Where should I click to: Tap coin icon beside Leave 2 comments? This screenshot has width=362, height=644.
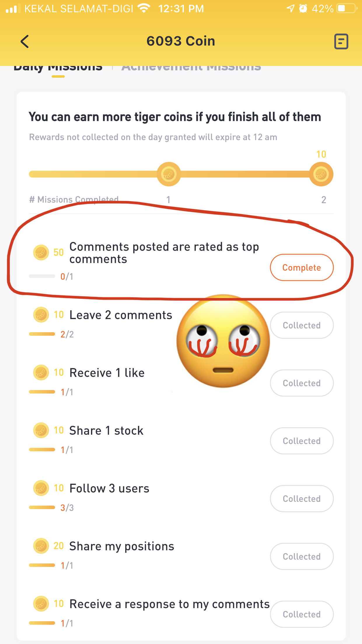coord(41,315)
